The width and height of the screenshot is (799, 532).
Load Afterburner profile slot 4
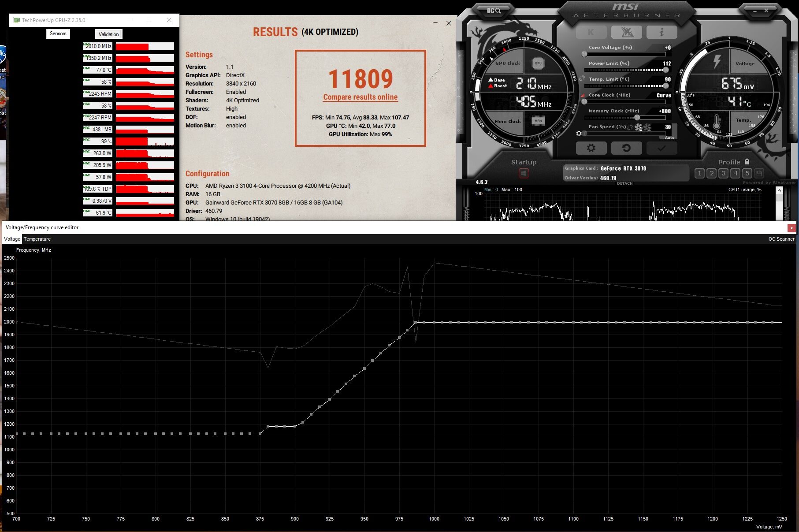tap(735, 173)
